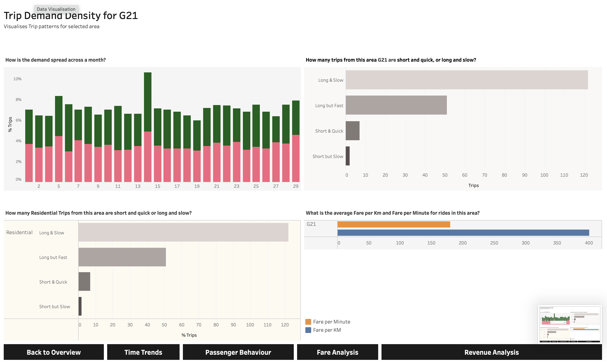
Task: Click the tallest green bar on day 14
Action: (x=148, y=102)
